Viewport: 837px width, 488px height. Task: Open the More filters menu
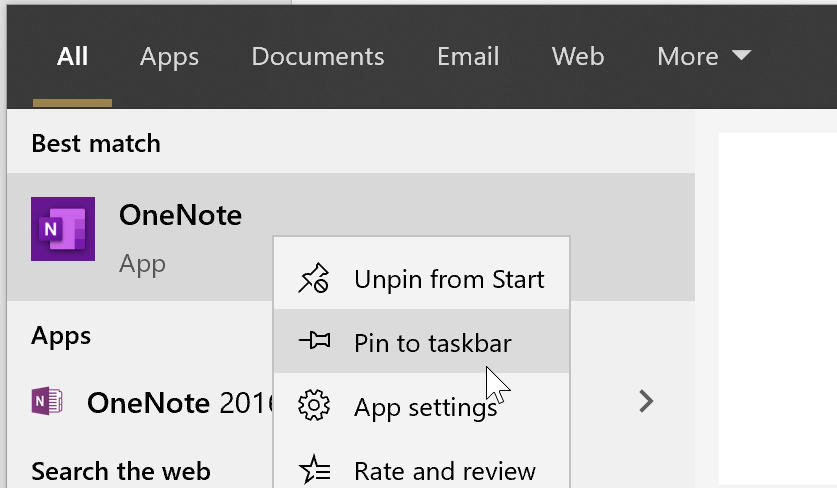704,57
